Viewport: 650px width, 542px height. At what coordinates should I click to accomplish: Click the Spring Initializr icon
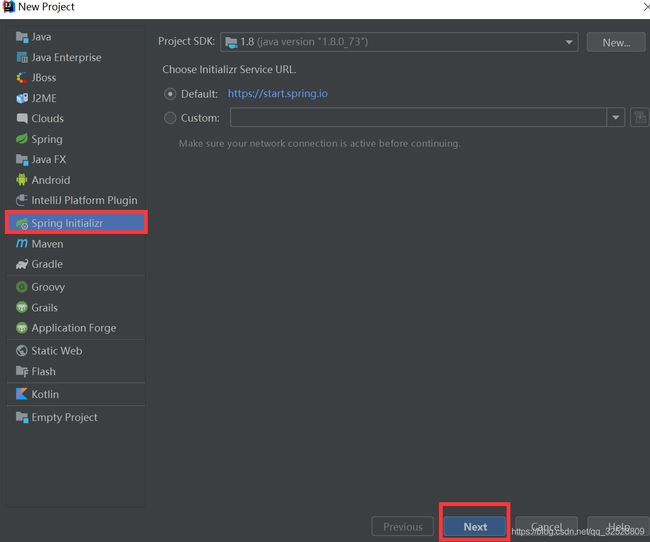tap(22, 224)
